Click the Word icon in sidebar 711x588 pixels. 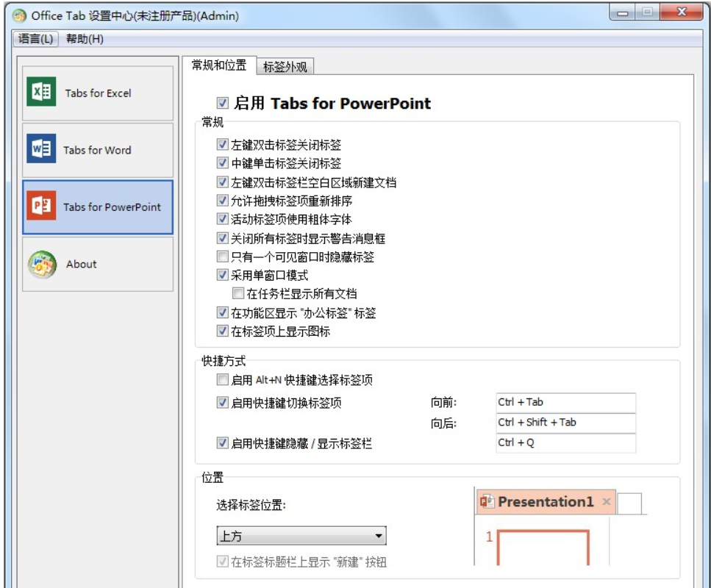coord(41,148)
